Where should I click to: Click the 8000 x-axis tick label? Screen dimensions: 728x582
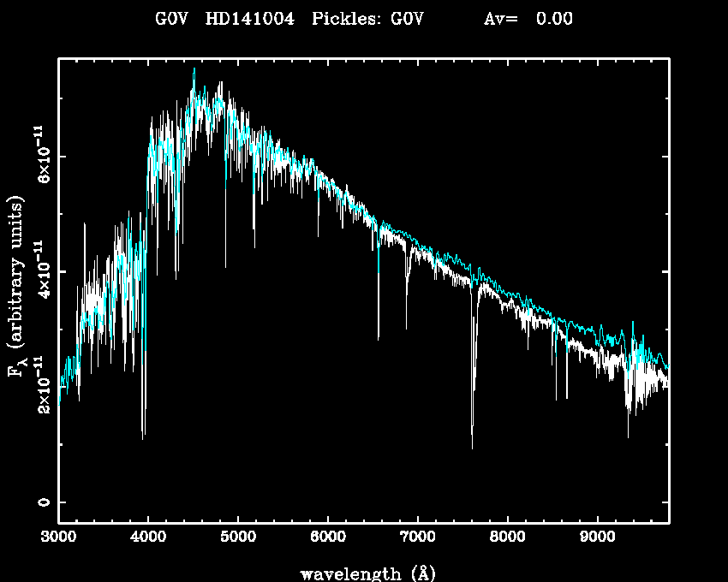[508, 537]
